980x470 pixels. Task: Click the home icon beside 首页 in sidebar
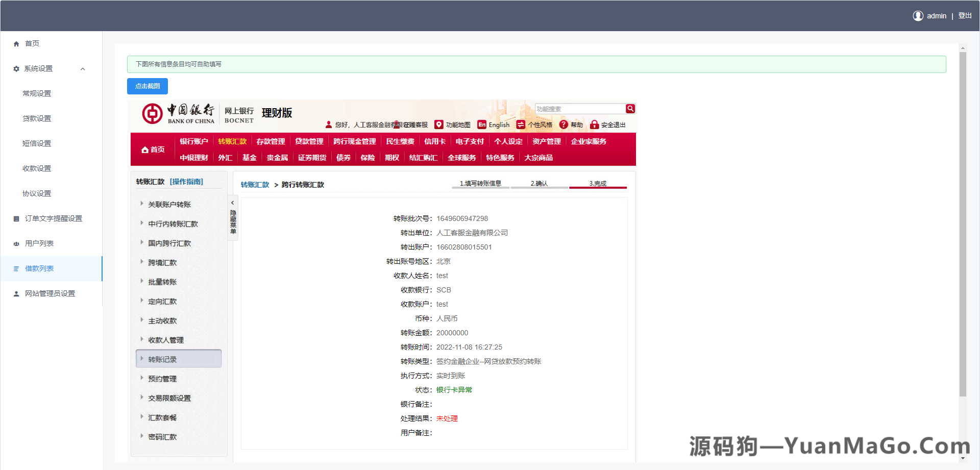[x=16, y=43]
